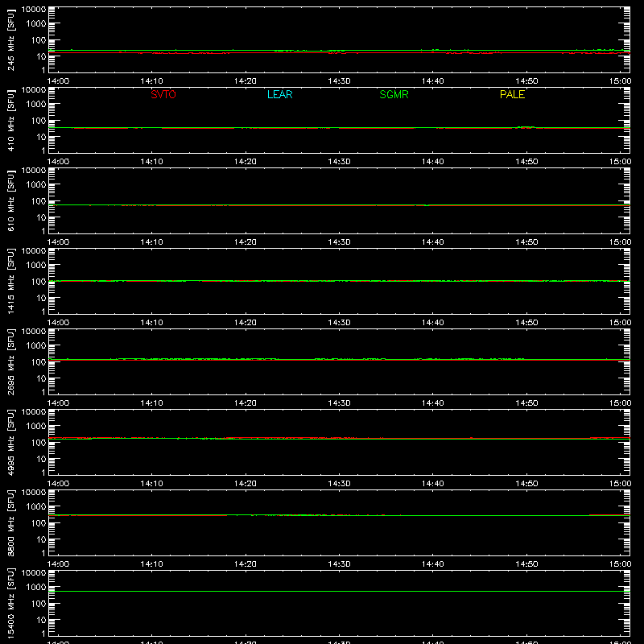644x644 pixels.
Task: Click the red SVTO trace in 245 MHz plot
Action: [339, 53]
